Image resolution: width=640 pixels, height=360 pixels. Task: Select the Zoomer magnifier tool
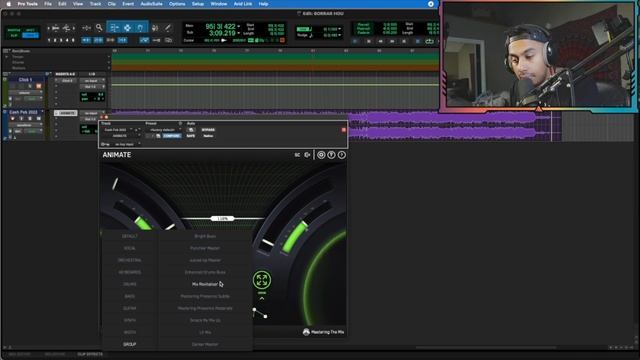pyautogui.click(x=99, y=28)
